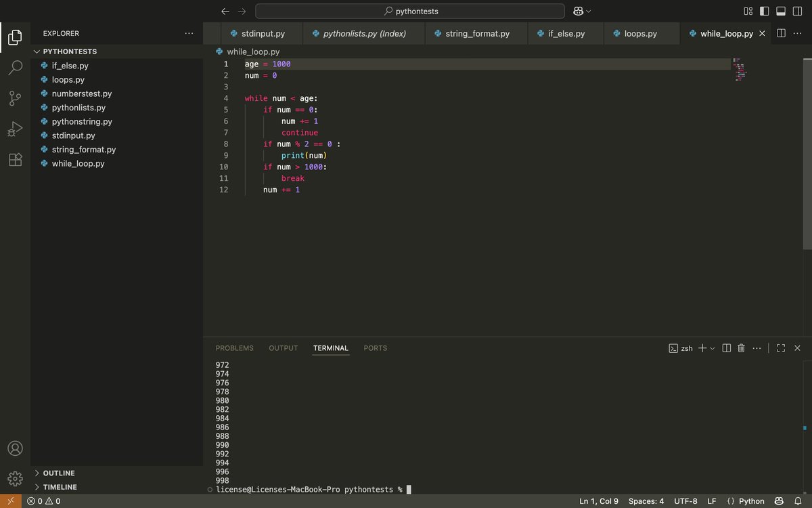Go forward with the right arrow

[x=242, y=11]
